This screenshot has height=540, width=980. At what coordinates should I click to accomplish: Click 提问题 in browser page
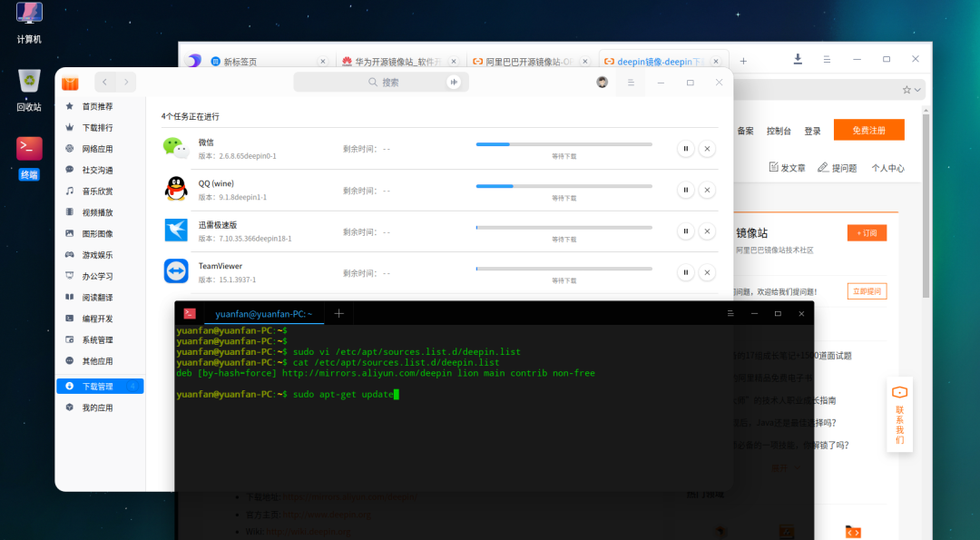pos(838,168)
